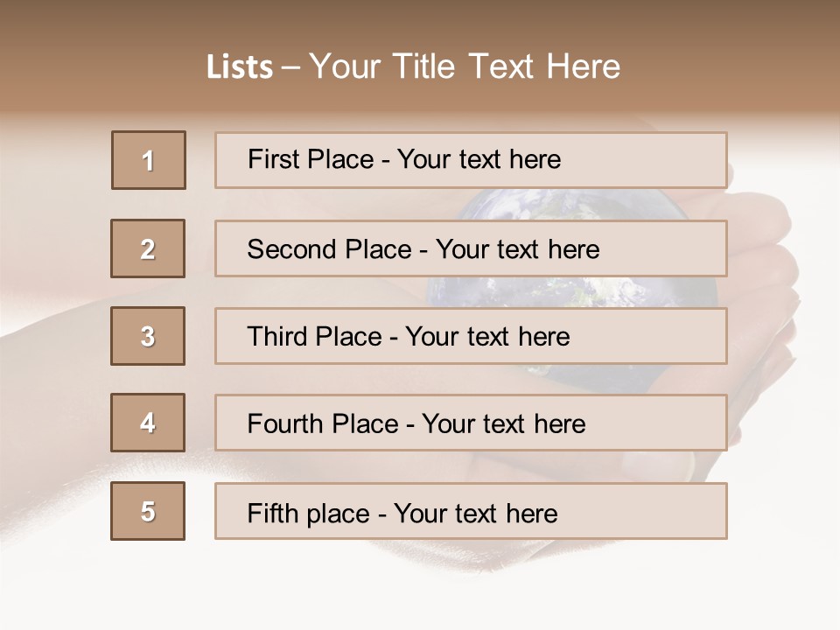Select the number 4 square
The height and width of the screenshot is (630, 840).
[x=148, y=423]
